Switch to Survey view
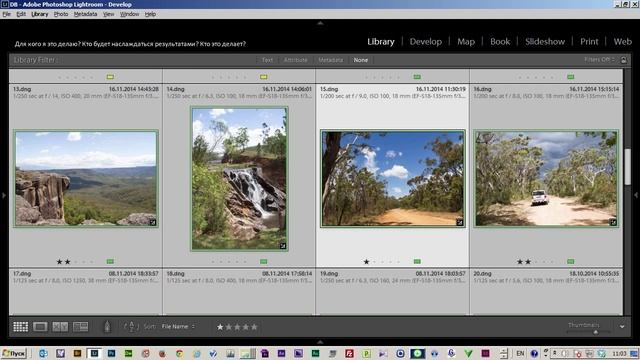This screenshot has height=360, width=640. [x=80, y=327]
